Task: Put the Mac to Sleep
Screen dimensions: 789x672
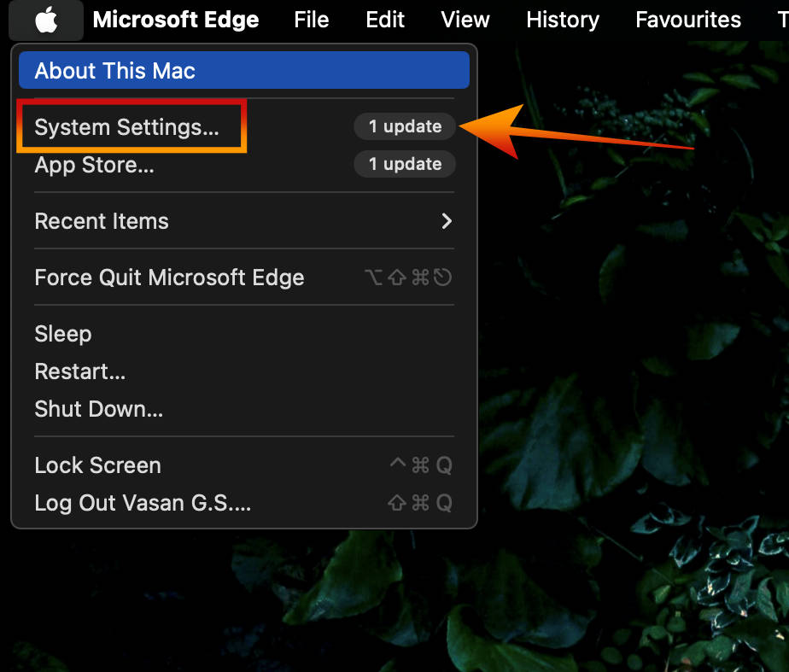Action: [62, 334]
